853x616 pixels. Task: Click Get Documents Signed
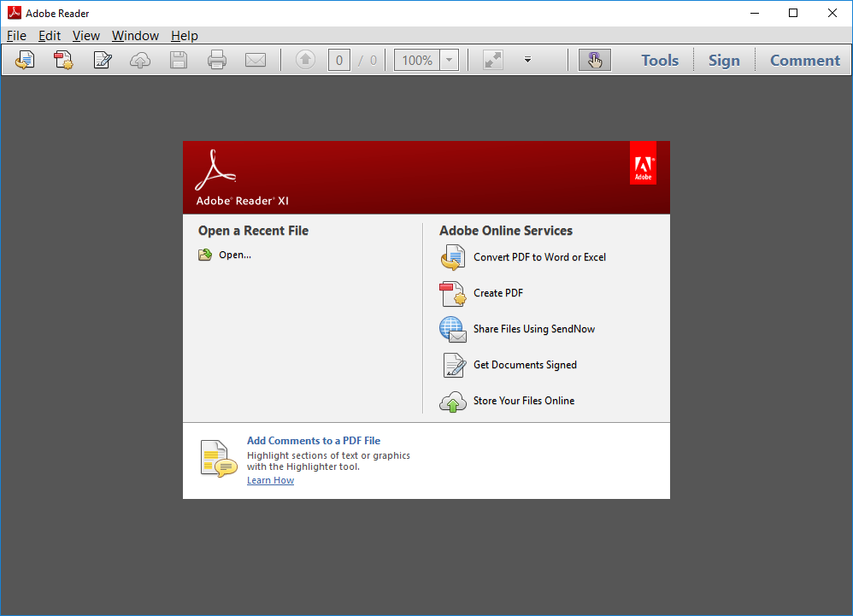click(x=525, y=365)
